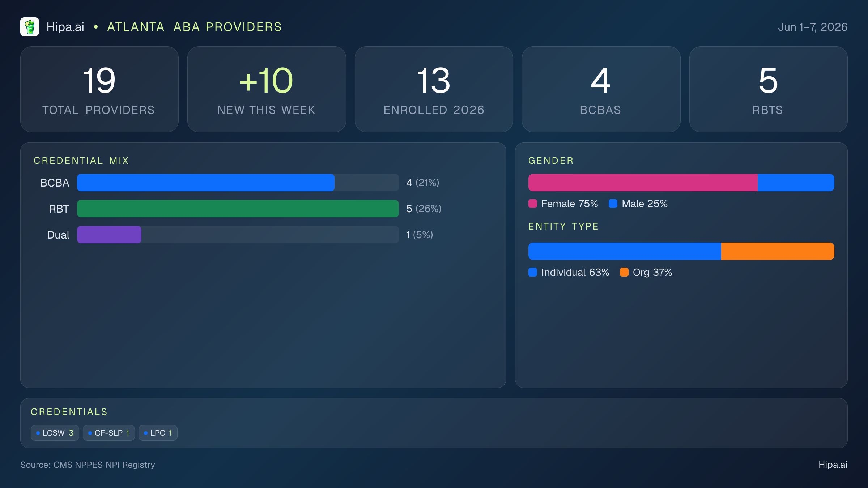Open the 5 RBTs stat card
The image size is (868, 488).
click(768, 89)
